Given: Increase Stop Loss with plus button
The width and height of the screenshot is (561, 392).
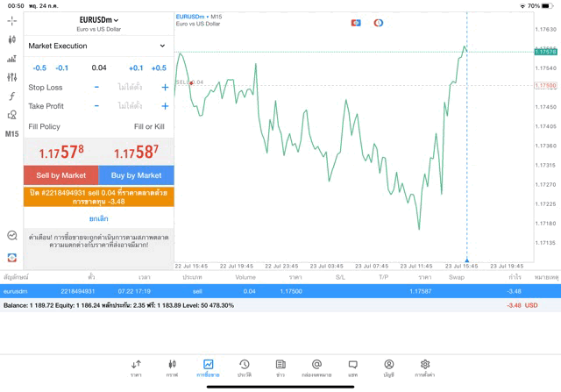Looking at the screenshot, I should (x=165, y=88).
